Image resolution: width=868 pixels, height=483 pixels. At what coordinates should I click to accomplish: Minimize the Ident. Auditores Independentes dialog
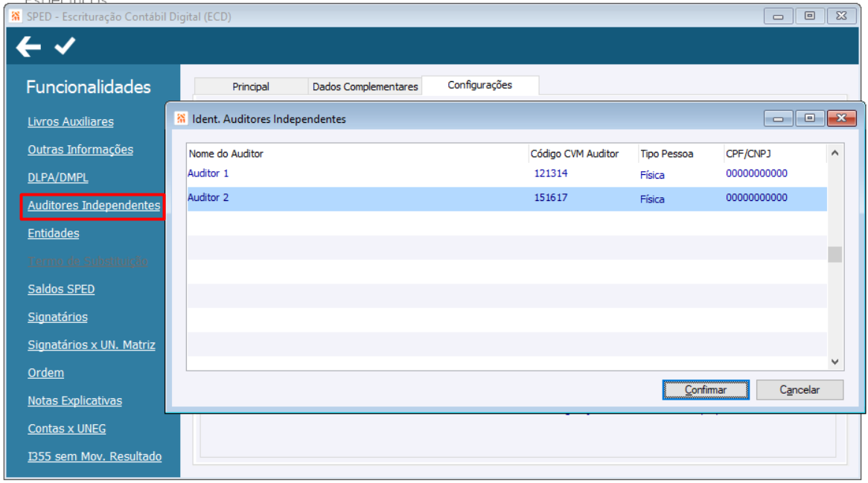[779, 118]
